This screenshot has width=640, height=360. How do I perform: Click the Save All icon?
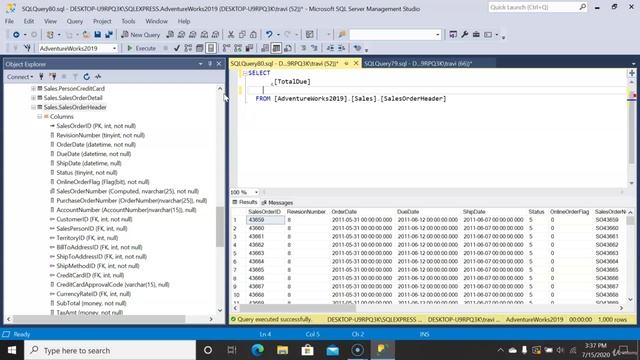[109, 35]
